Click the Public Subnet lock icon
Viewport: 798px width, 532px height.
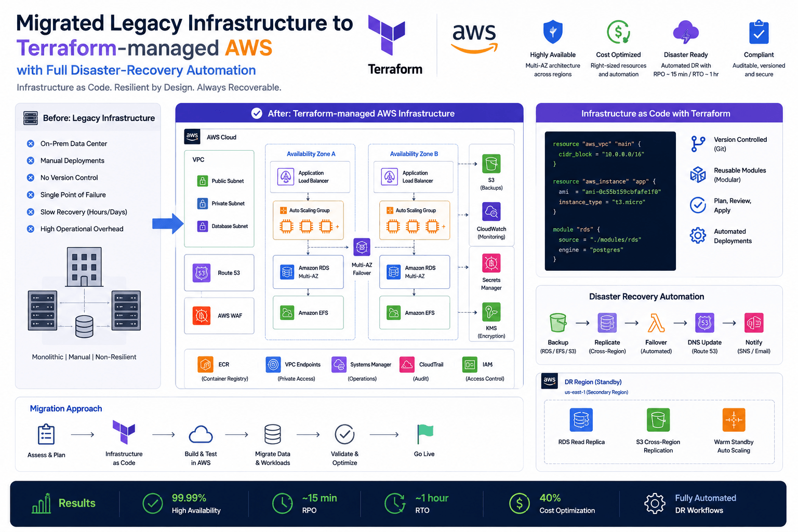(x=203, y=181)
